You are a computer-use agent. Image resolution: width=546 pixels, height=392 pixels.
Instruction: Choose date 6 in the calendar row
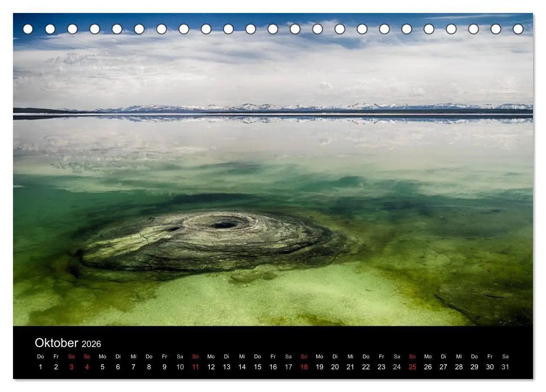(x=118, y=367)
